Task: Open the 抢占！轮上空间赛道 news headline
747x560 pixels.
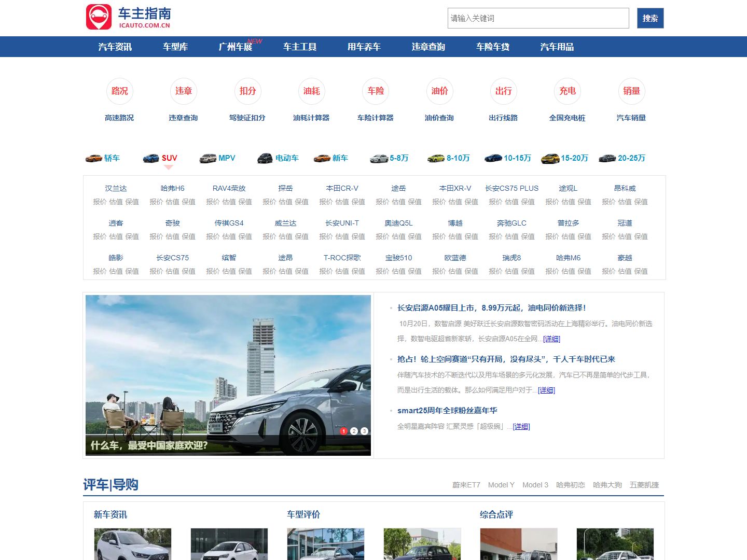Action: [506, 359]
